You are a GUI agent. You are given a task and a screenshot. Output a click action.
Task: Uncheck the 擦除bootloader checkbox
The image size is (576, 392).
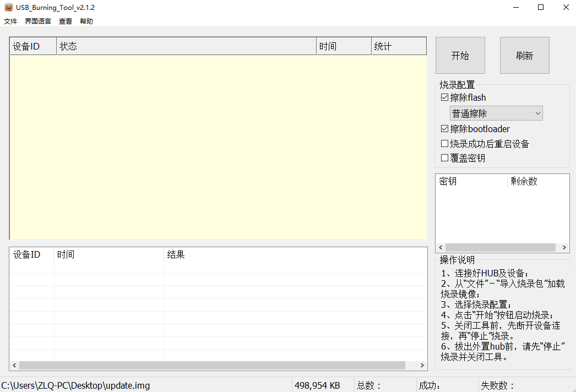[445, 129]
